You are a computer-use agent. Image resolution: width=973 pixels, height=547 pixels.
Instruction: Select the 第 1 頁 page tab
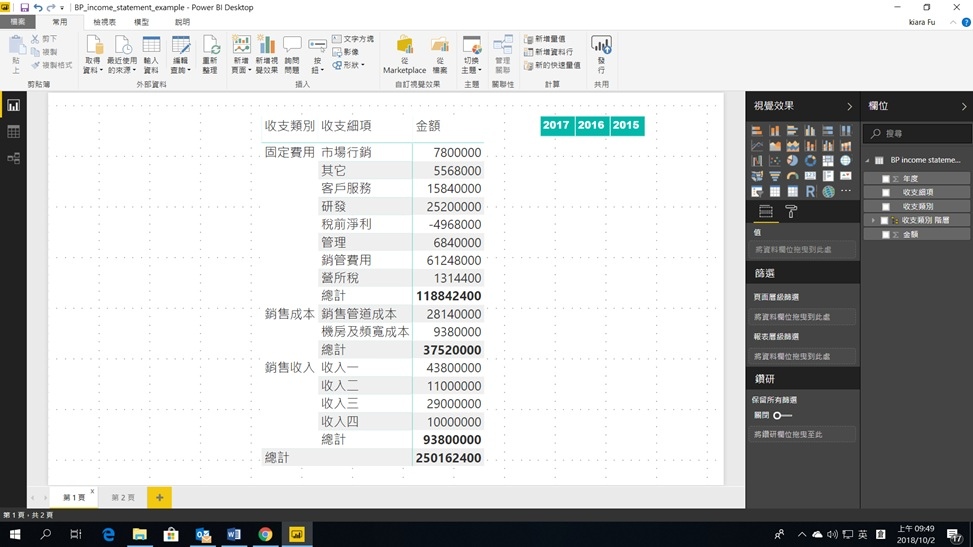click(74, 497)
